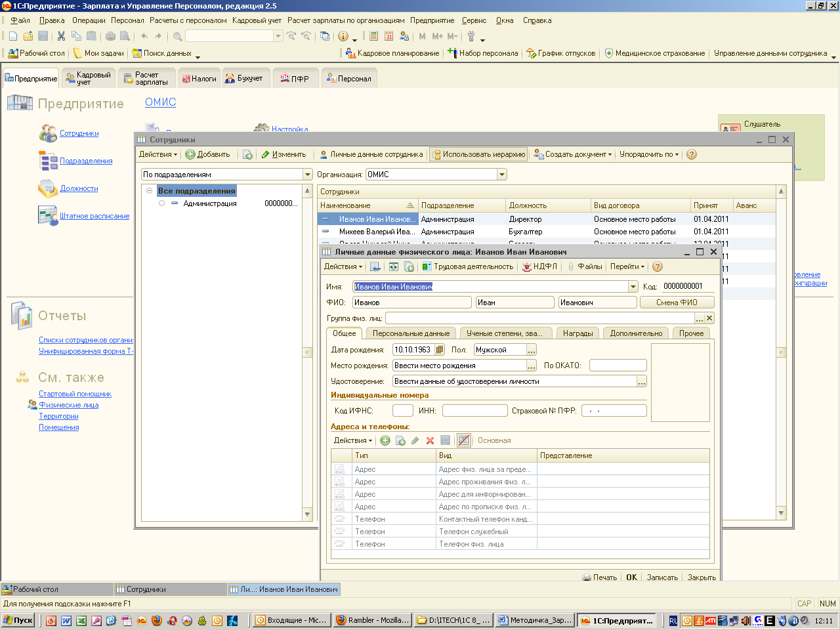840x630 pixels.
Task: Select radio marker beside Администрация in tree
Action: pyautogui.click(x=161, y=203)
